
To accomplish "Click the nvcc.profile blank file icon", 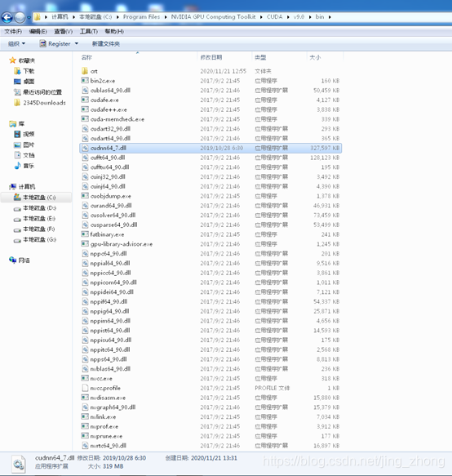I will [85, 388].
